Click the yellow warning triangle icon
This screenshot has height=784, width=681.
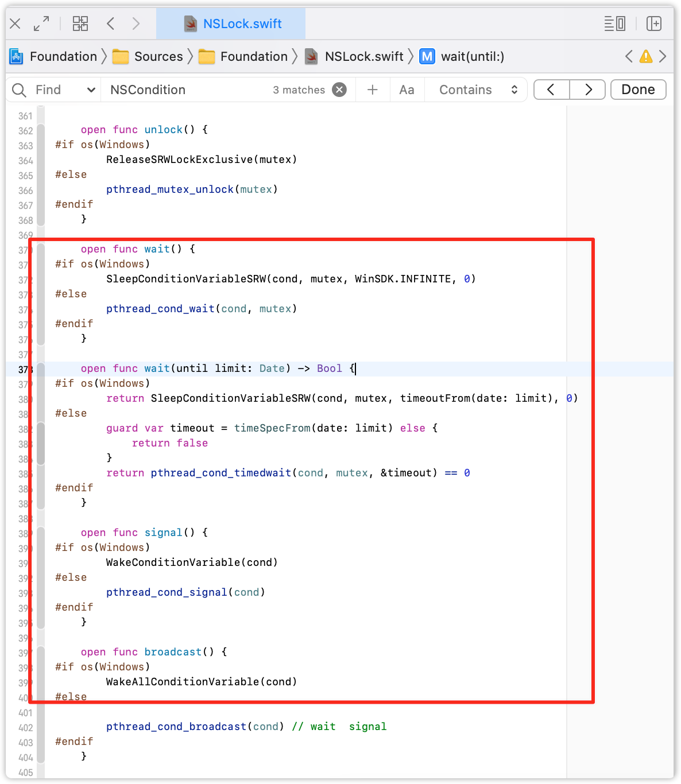point(646,56)
